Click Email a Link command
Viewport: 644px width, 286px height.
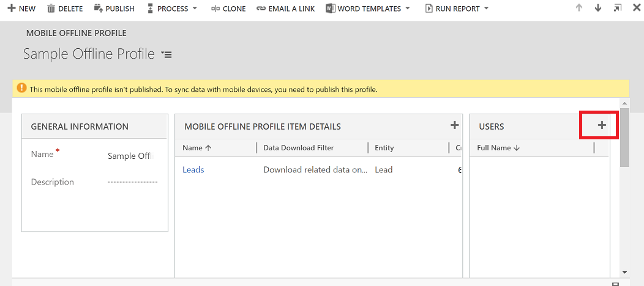click(x=285, y=9)
